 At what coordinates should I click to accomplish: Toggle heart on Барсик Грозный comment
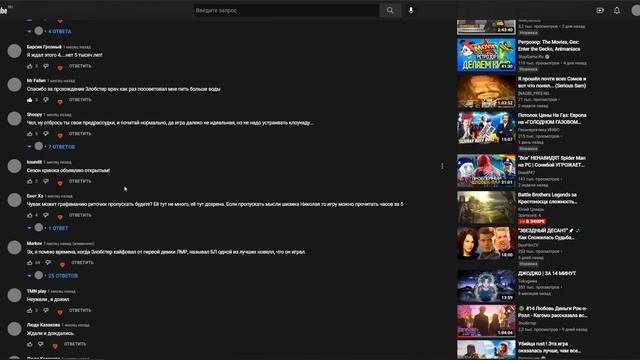[x=60, y=67]
